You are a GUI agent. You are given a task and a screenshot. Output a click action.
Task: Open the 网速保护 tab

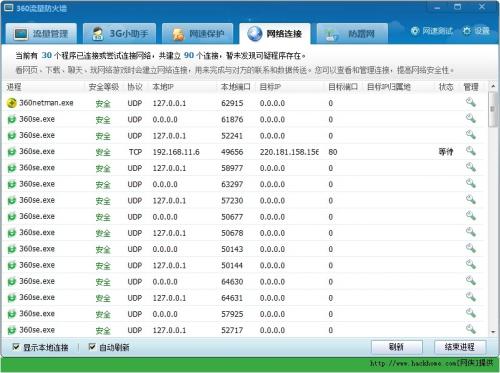click(198, 34)
